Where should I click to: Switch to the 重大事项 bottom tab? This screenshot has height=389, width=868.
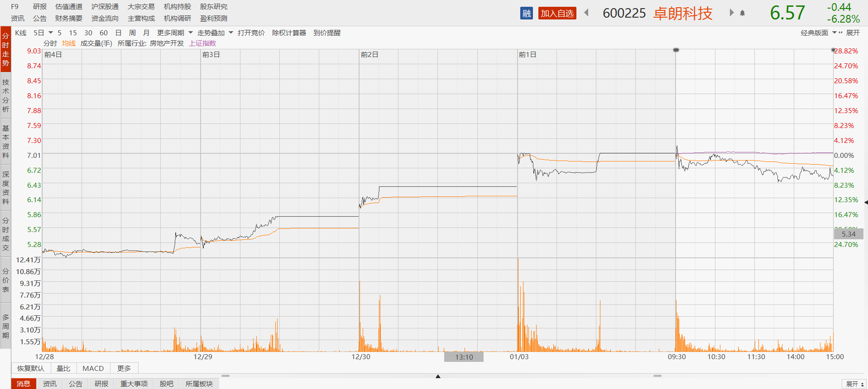point(134,384)
